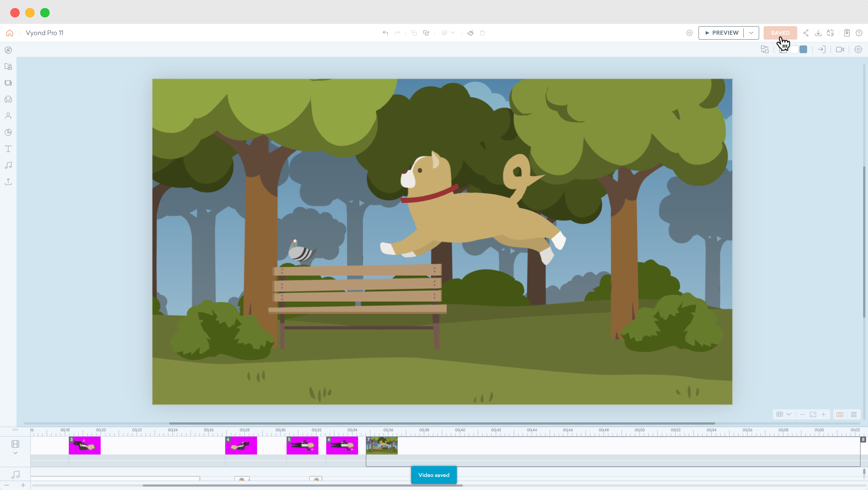Open the Charts pie icon
The width and height of the screenshot is (868, 490).
click(x=8, y=132)
